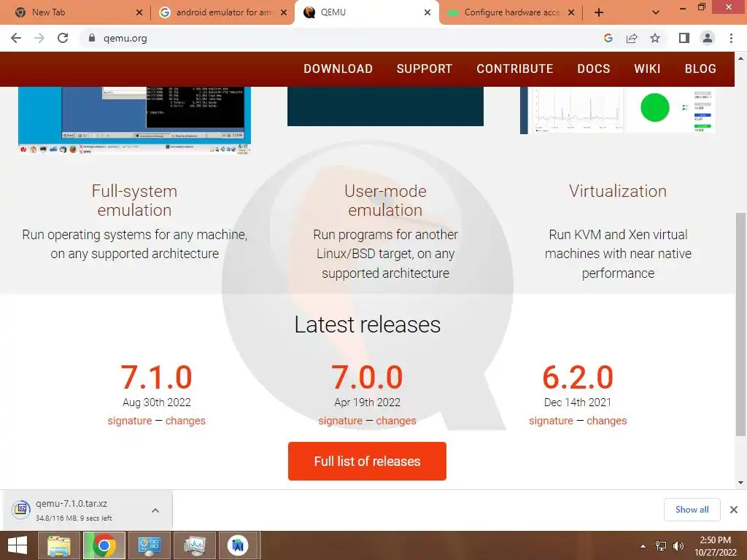Reload the qemu.org page
Screen dimensions: 747x560
tap(63, 38)
